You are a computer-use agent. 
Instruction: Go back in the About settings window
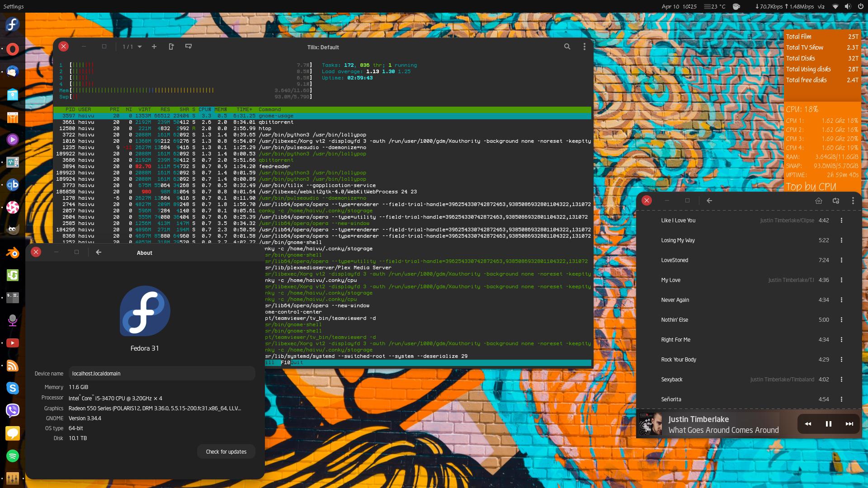[x=99, y=252]
